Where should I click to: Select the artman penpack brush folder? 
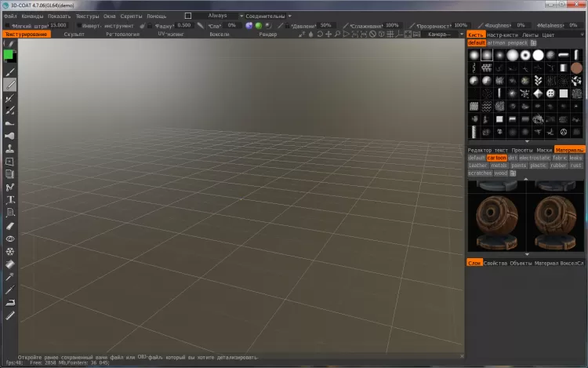(507, 43)
